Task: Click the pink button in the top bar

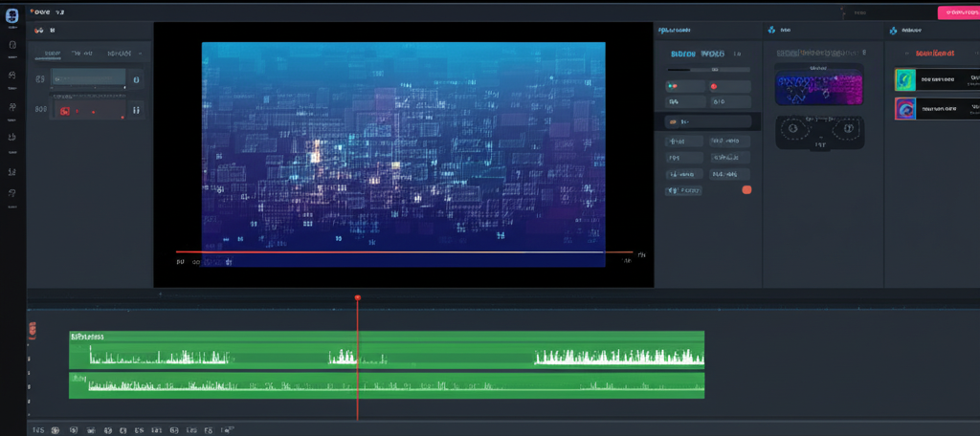Action: tap(959, 12)
